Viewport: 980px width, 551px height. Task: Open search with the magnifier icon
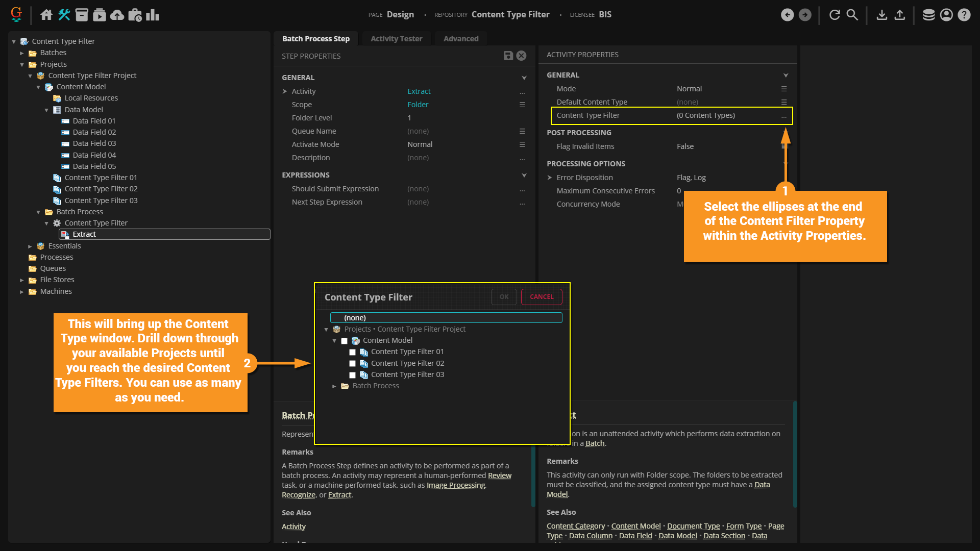pyautogui.click(x=852, y=15)
